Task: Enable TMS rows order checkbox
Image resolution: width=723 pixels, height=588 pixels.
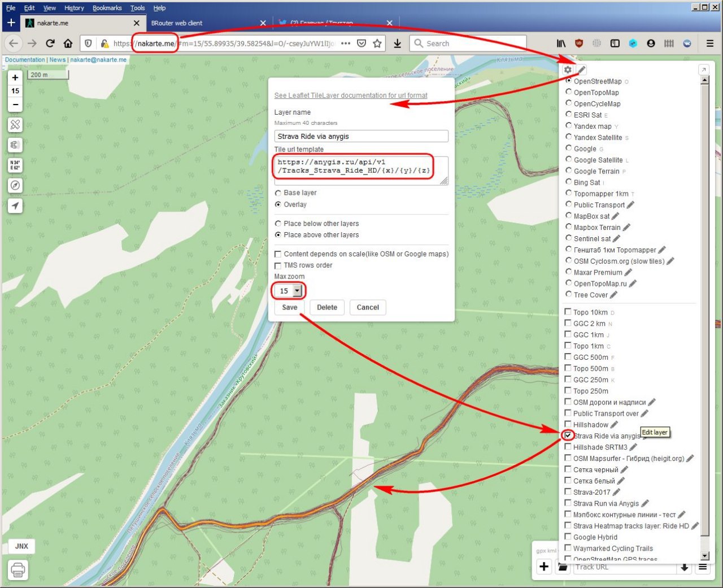Action: tap(278, 265)
